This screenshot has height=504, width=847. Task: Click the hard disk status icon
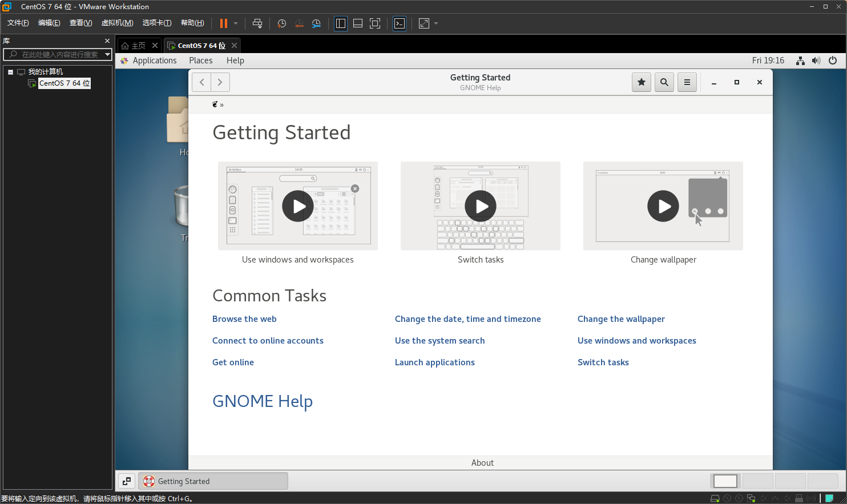pyautogui.click(x=715, y=498)
